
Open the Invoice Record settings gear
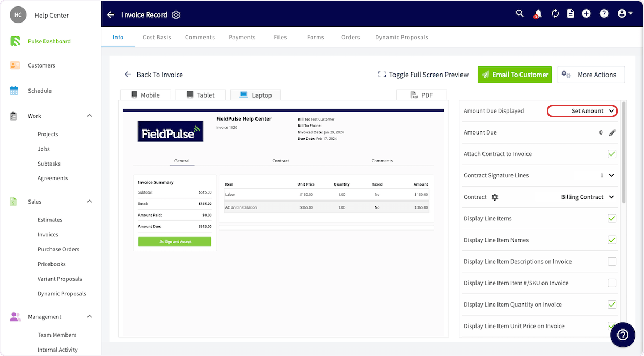(176, 14)
